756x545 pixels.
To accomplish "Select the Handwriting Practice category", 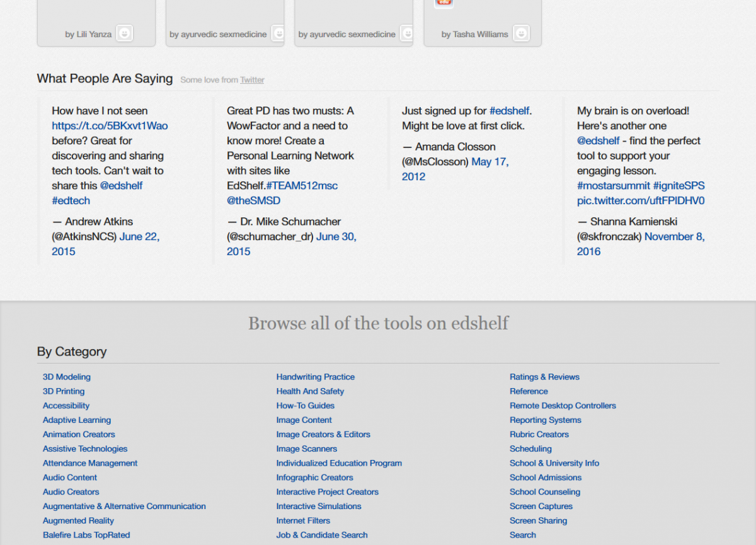I will (315, 377).
